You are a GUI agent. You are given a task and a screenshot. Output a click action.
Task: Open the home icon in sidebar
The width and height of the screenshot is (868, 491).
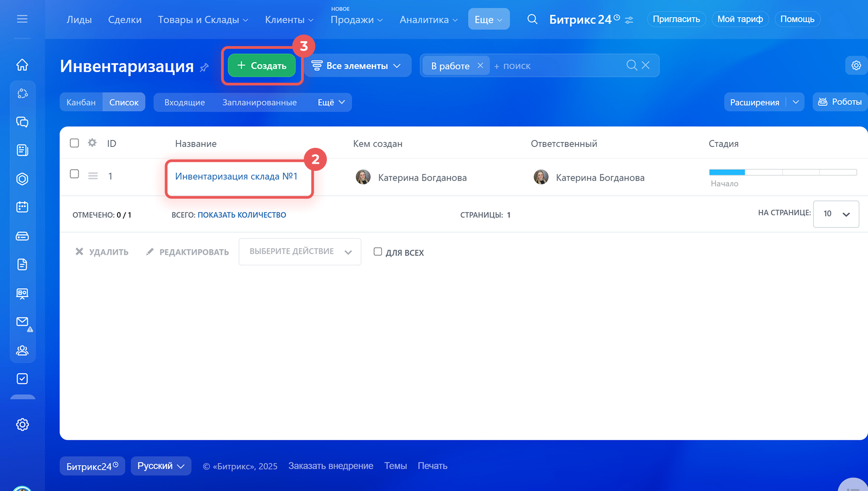click(x=22, y=65)
